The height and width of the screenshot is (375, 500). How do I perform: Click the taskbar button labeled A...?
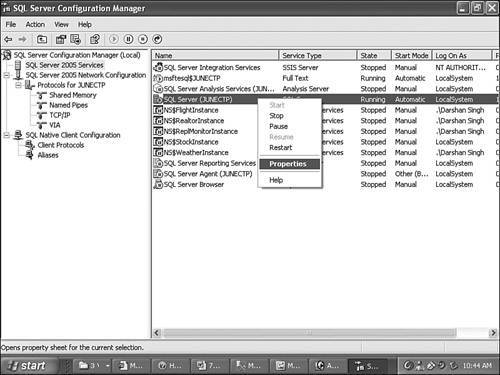coord(327,366)
